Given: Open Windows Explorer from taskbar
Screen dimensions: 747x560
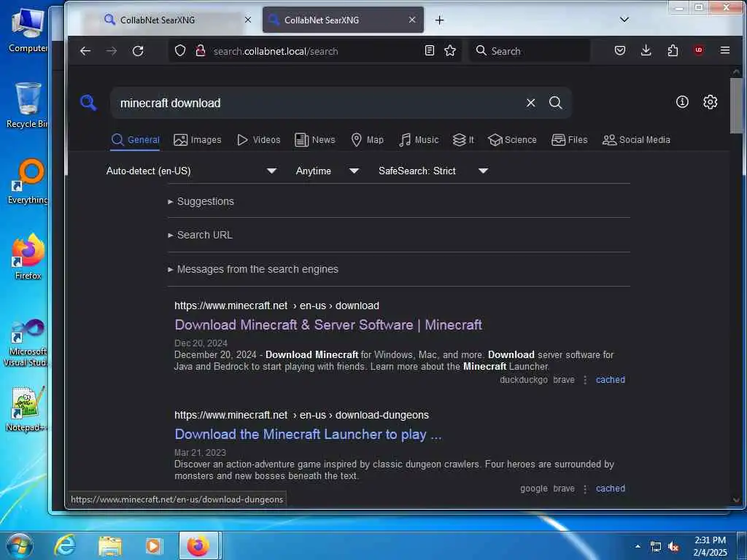Looking at the screenshot, I should point(110,545).
